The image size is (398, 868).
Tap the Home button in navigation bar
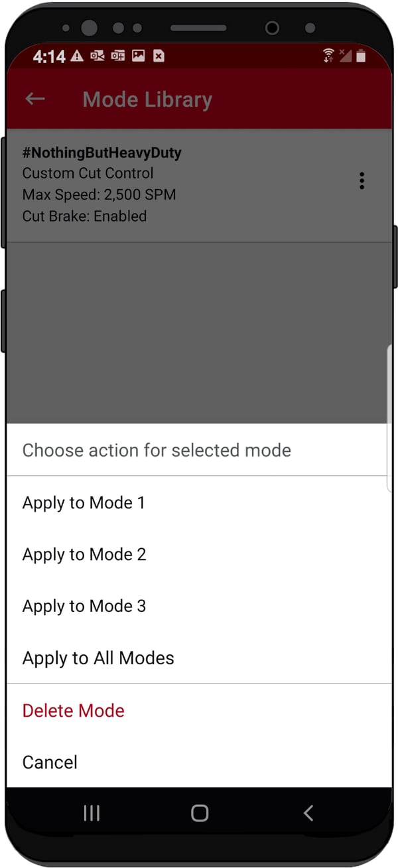click(199, 812)
